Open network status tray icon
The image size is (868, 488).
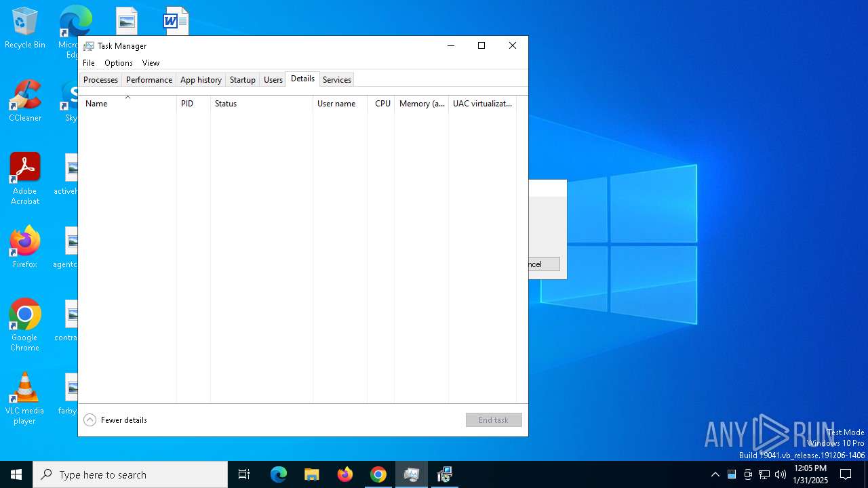point(764,474)
